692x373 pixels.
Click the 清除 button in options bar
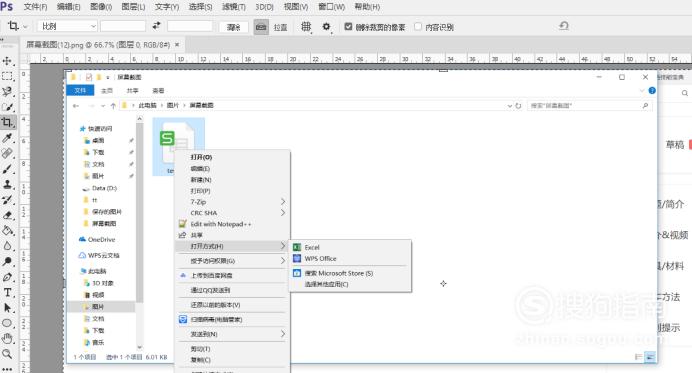point(233,27)
